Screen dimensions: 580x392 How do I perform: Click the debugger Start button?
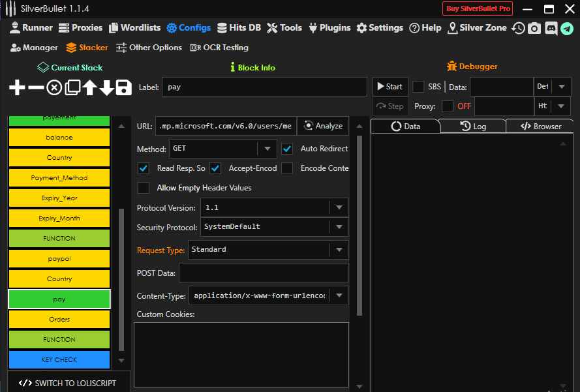390,87
